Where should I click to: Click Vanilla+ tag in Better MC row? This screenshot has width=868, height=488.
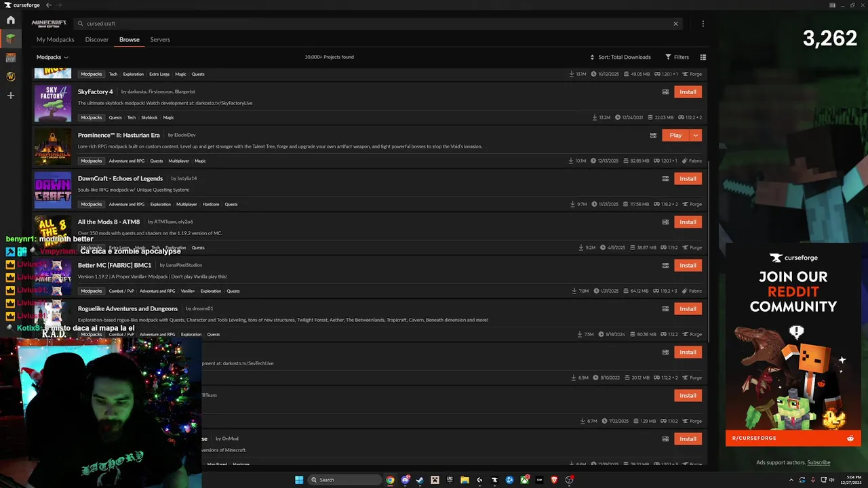[x=188, y=291]
